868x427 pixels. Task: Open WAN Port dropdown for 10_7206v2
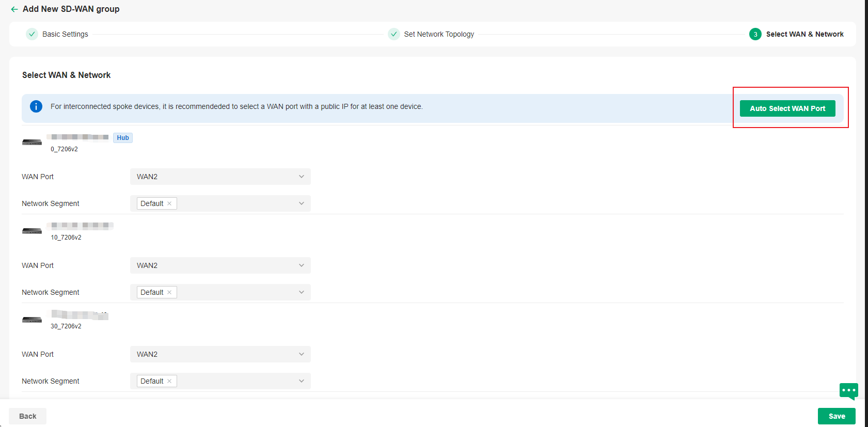[x=220, y=265]
